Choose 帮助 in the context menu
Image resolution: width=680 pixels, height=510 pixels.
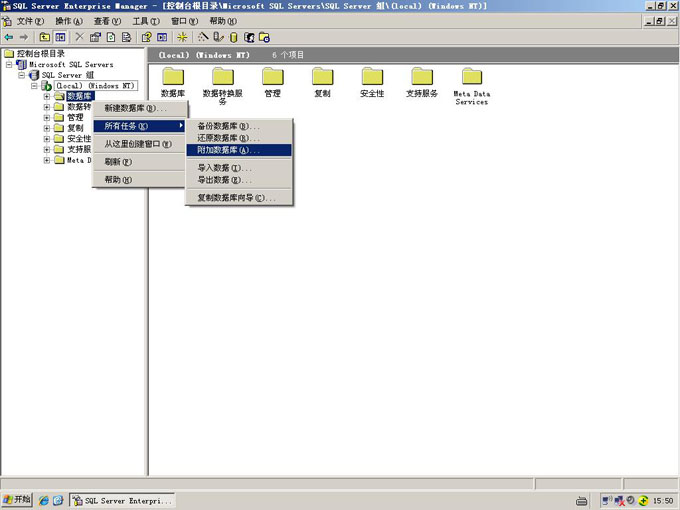140,180
